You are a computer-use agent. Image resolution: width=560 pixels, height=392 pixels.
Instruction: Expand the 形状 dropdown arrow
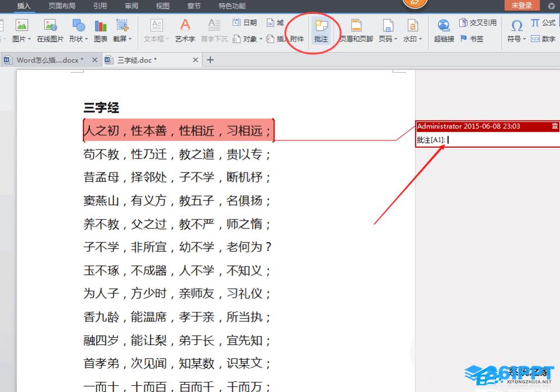pyautogui.click(x=86, y=39)
